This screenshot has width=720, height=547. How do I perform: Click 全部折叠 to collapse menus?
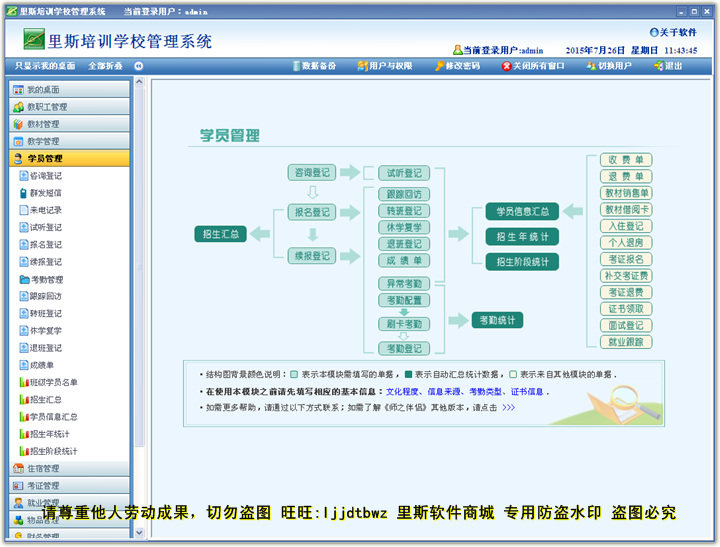click(105, 66)
